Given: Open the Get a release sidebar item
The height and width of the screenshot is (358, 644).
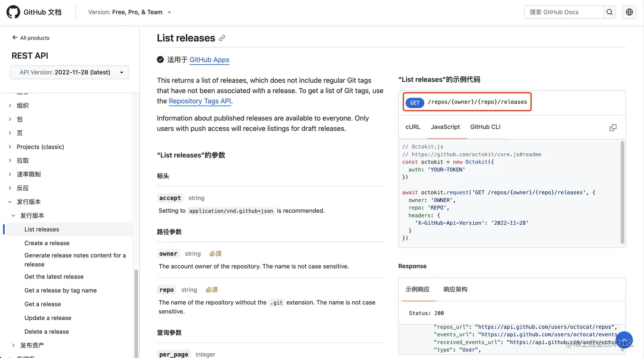Looking at the screenshot, I should click(x=43, y=304).
